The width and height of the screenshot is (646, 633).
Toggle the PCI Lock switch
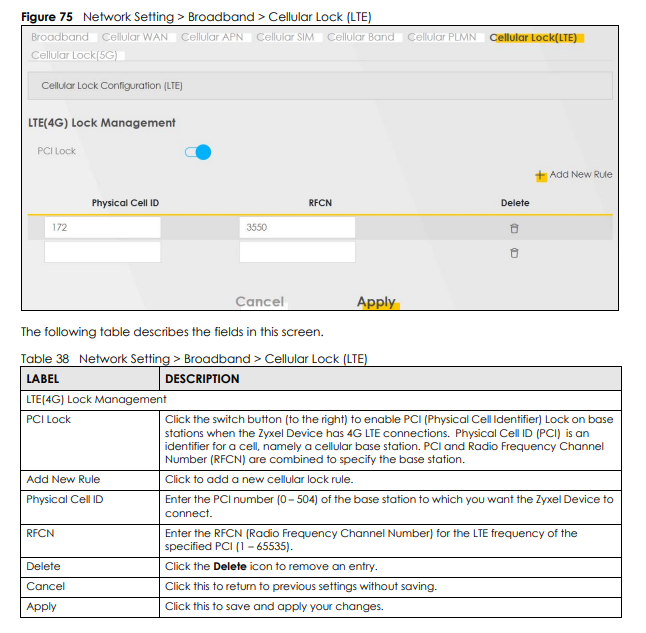[x=198, y=152]
